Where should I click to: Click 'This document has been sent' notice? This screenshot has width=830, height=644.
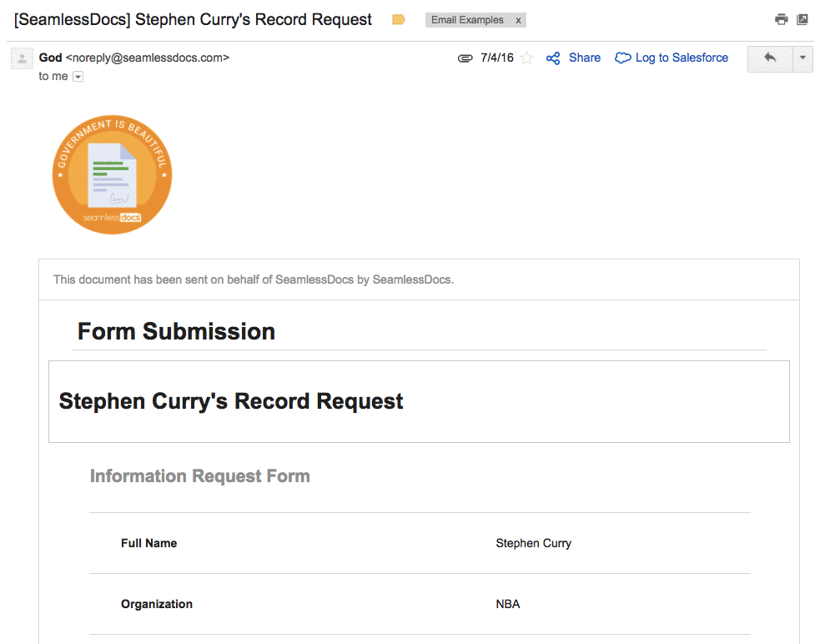[x=254, y=279]
